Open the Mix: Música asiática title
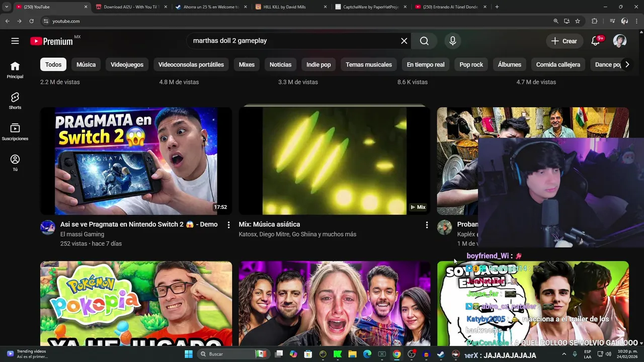This screenshot has width=644, height=362. click(269, 224)
